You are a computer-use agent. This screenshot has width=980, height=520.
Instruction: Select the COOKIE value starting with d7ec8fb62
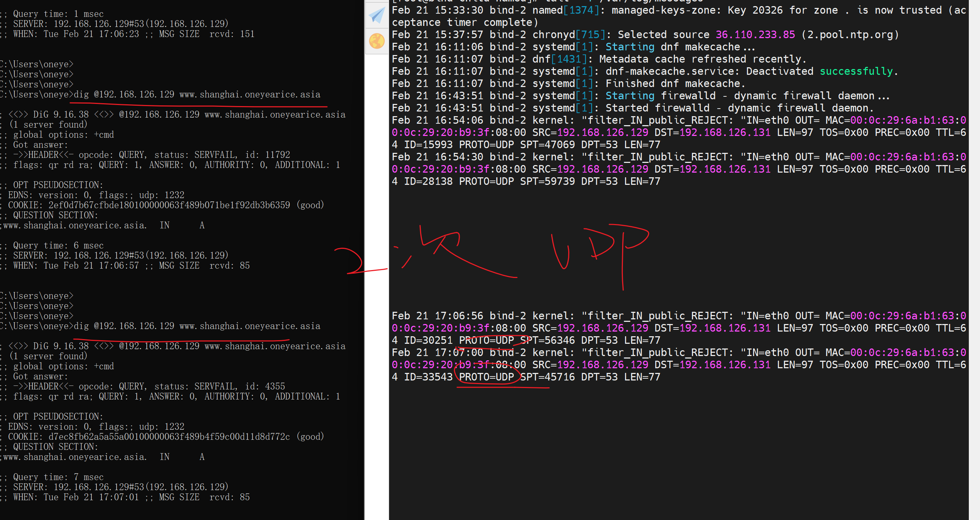pos(169,437)
